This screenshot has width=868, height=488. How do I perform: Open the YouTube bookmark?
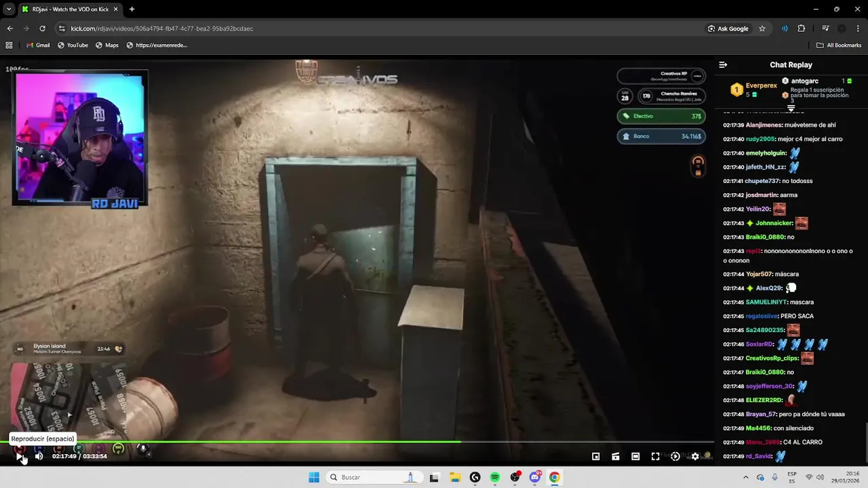point(73,45)
